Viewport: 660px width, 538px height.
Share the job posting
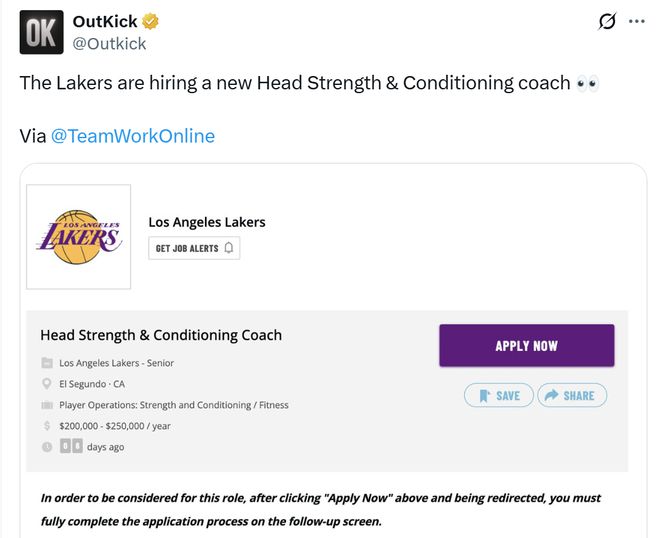coord(571,396)
